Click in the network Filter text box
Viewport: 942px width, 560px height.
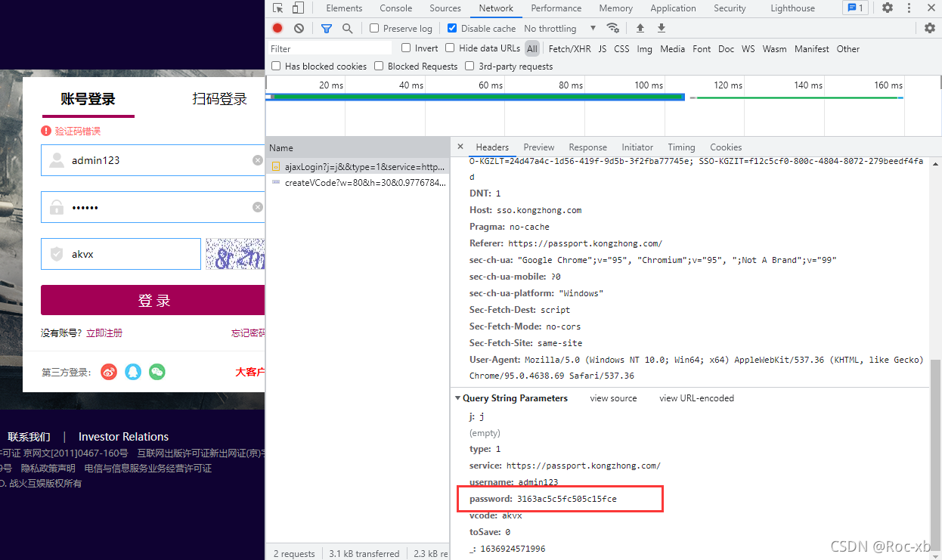click(x=329, y=48)
